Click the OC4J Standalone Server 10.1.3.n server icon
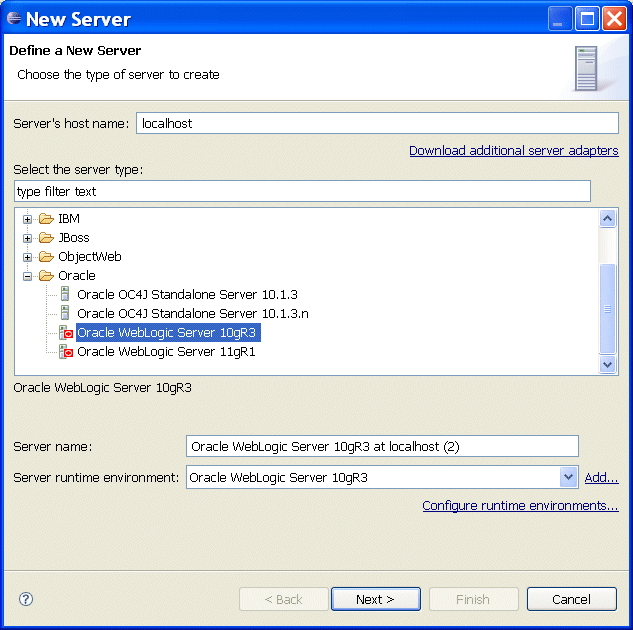 65,313
